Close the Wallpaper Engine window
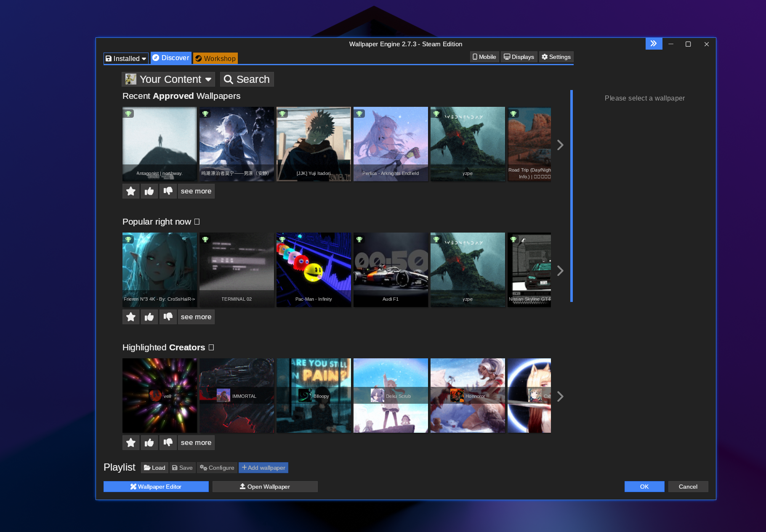The width and height of the screenshot is (766, 532). 707,44
